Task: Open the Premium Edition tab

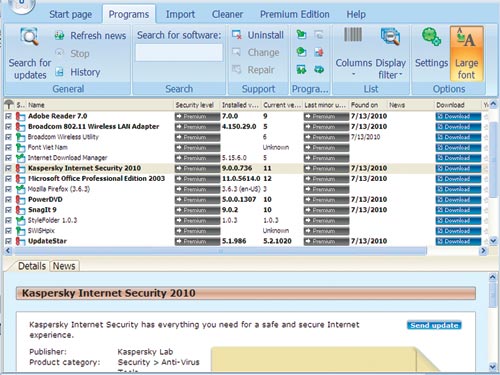Action: 295,14
